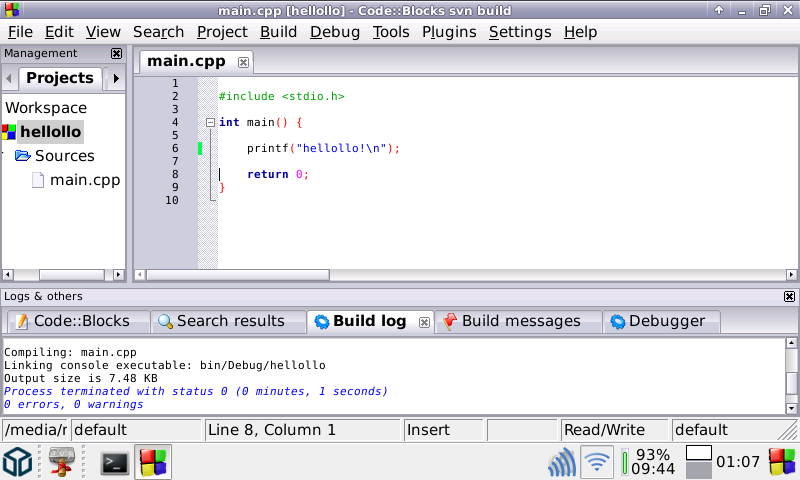This screenshot has height=480, width=800.
Task: Collapse the main function code fold
Action: [x=210, y=123]
